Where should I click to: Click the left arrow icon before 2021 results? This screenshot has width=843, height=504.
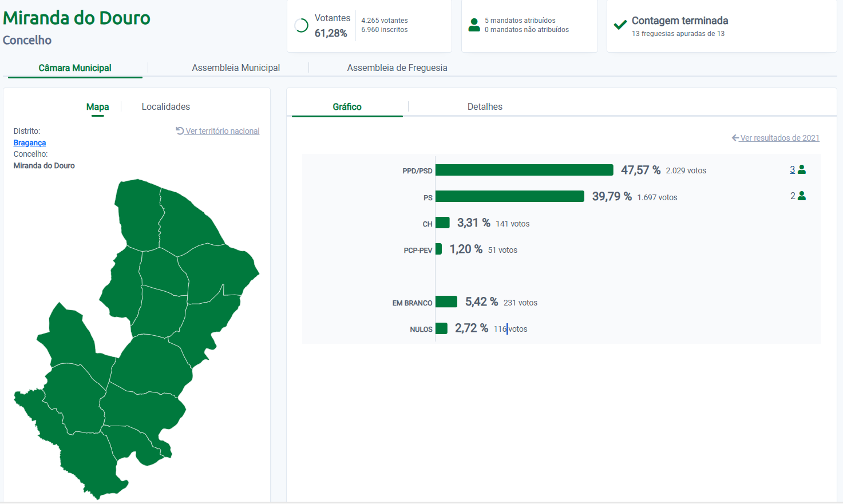click(x=735, y=138)
